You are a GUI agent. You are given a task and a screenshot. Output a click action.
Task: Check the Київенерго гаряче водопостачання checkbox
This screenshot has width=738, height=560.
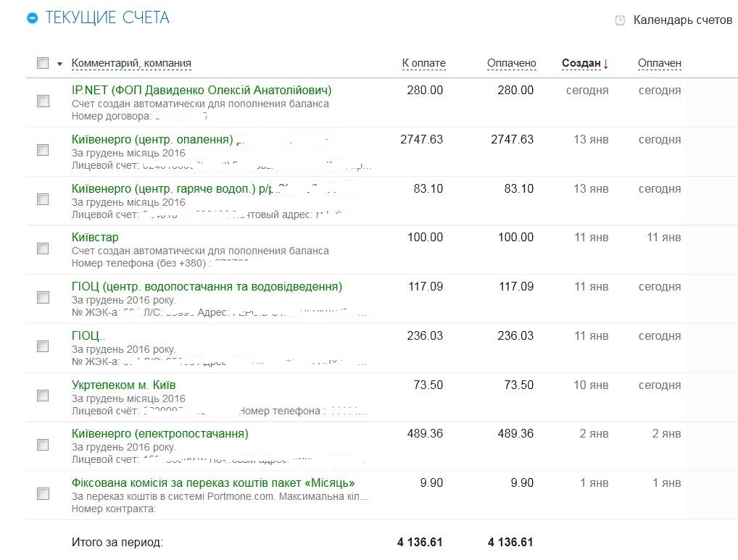43,199
